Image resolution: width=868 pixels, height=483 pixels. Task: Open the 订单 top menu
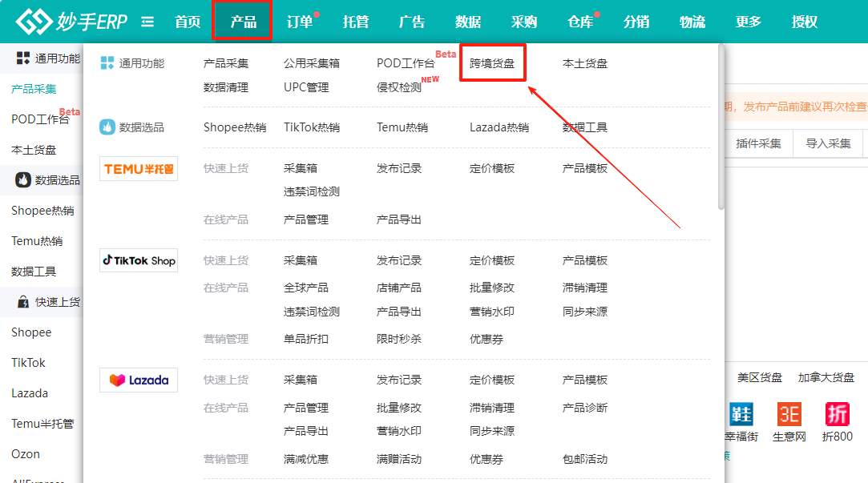point(300,22)
